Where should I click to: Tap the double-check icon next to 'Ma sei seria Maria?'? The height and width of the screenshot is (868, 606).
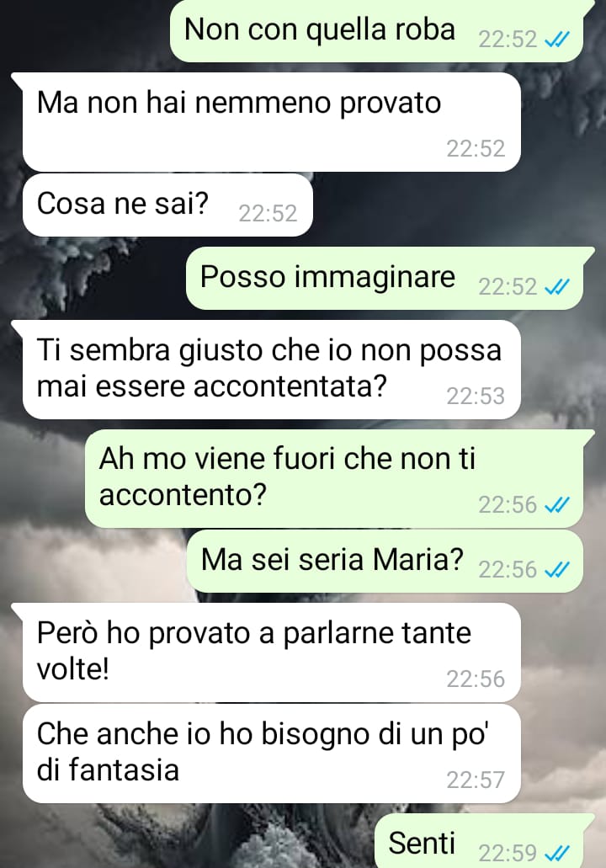(556, 570)
